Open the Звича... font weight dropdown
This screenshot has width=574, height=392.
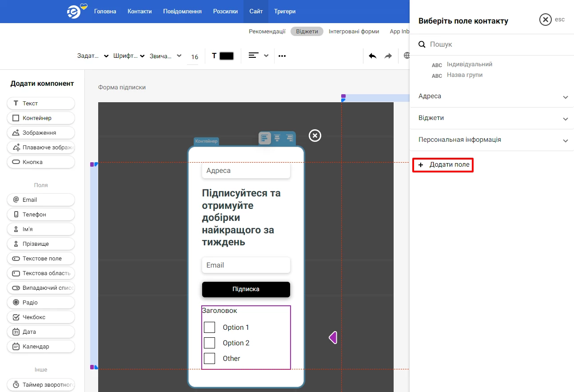(166, 56)
